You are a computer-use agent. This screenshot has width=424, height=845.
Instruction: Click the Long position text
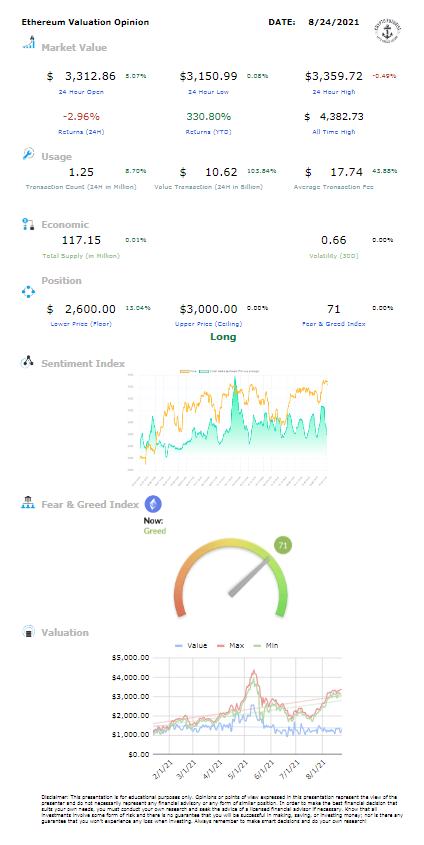click(x=223, y=337)
